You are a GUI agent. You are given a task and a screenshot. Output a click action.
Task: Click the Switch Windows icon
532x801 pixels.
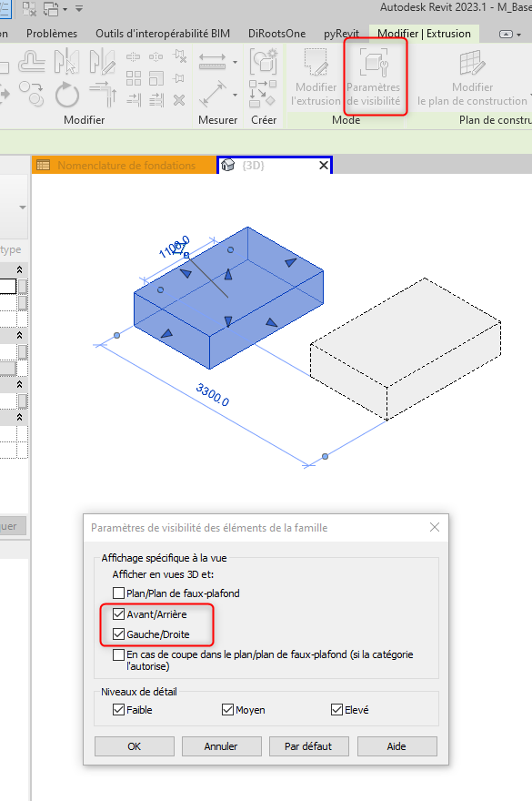(51, 9)
